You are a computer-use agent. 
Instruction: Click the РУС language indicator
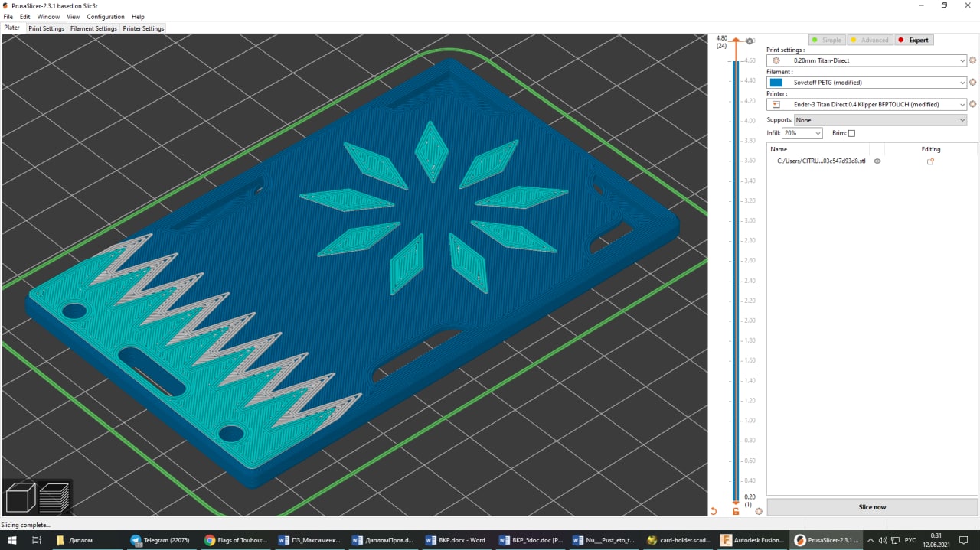(910, 540)
